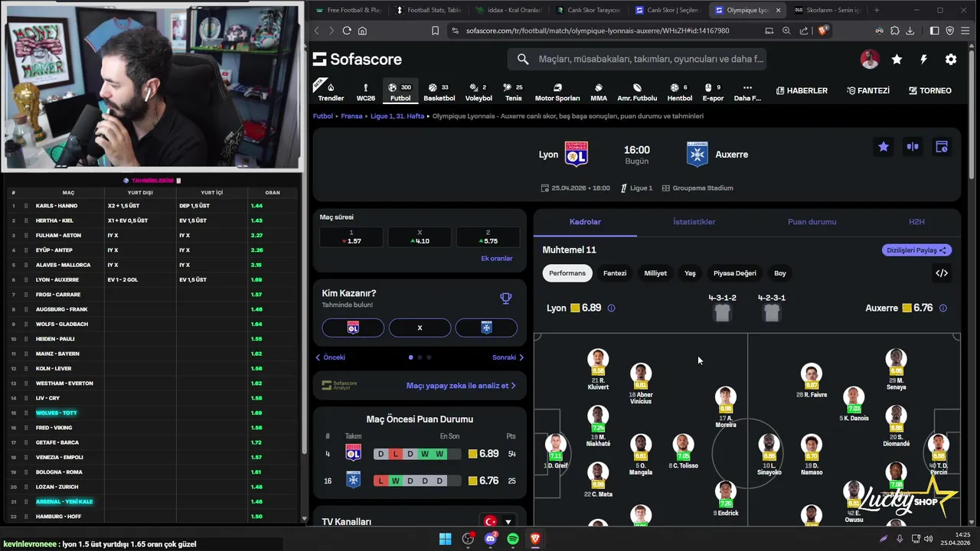Click the trophy icon in Kim Kazanır
Viewport: 980px width, 551px height.
505,298
